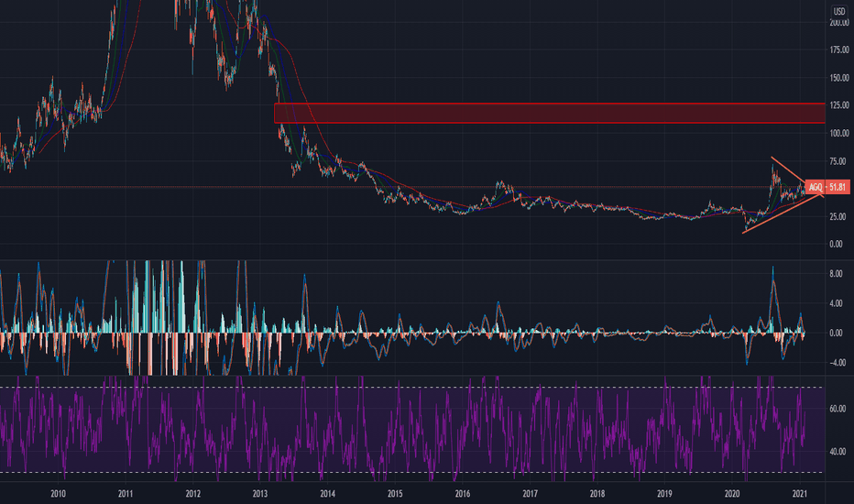
Task: Click the 200.00 price axis label
Action: pos(838,22)
